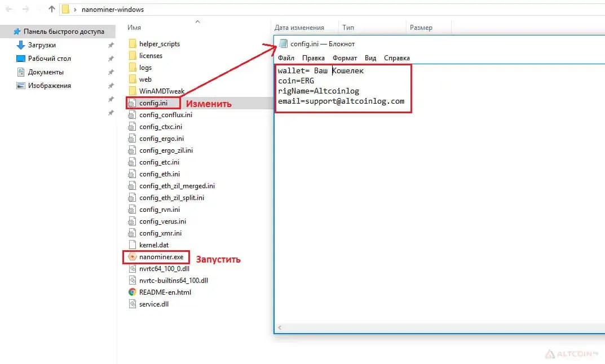Click the Notepad icon in the title bar
Viewport: 605px width, 364px height.
click(x=283, y=43)
